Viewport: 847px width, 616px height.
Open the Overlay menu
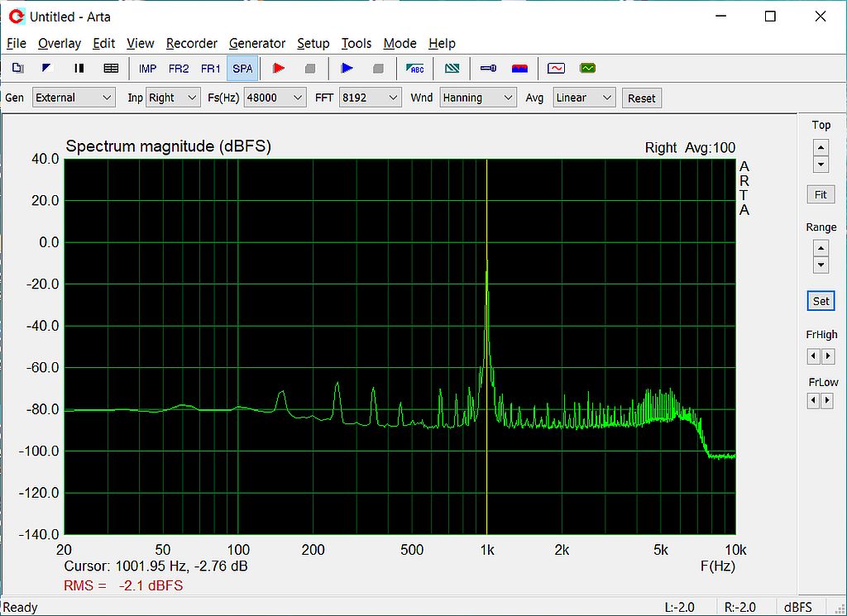tap(60, 43)
